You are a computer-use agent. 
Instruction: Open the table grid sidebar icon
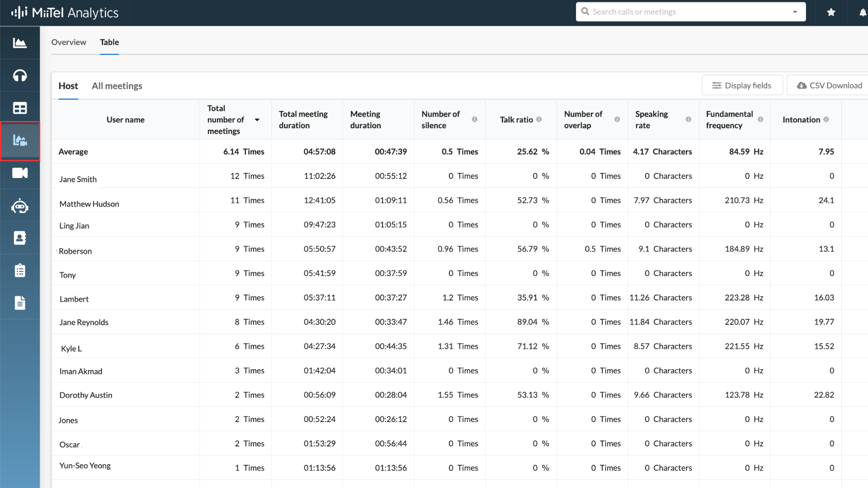pos(20,108)
